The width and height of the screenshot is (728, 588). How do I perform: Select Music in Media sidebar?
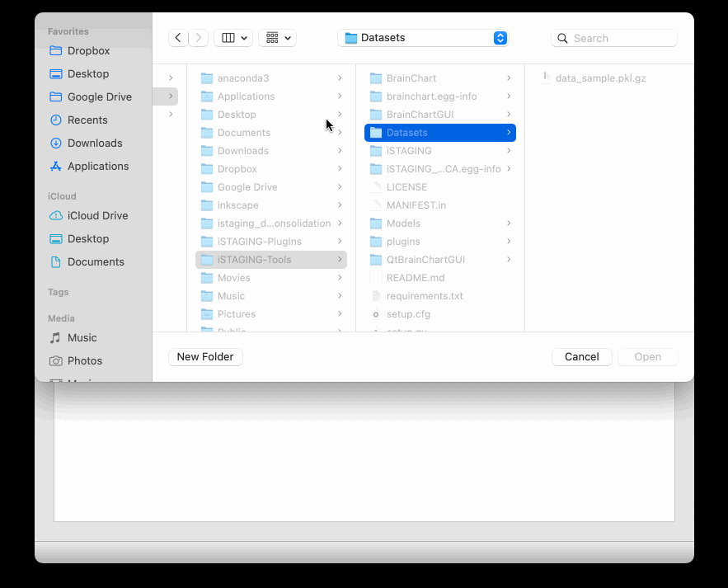click(73, 337)
